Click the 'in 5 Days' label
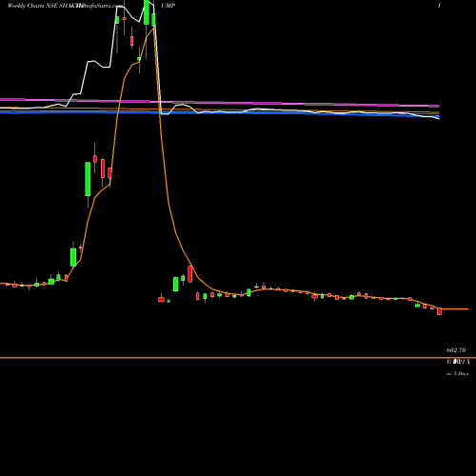 457,373
